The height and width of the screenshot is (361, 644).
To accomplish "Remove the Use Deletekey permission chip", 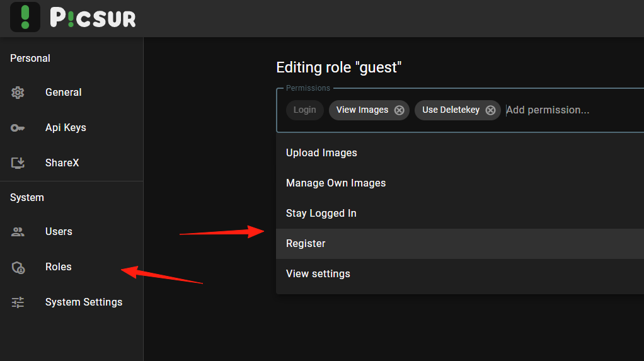I will (x=490, y=110).
